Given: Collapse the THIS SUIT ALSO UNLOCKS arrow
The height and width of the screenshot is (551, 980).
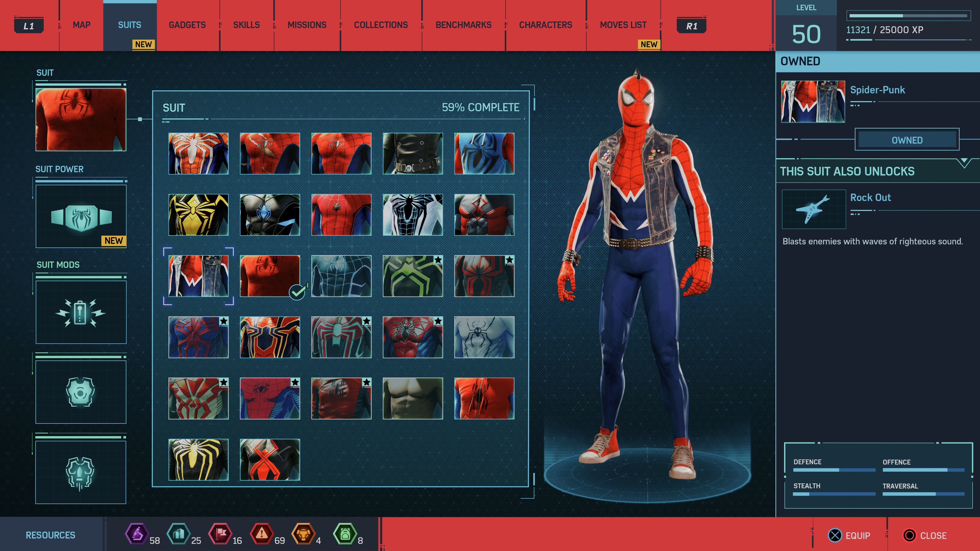Looking at the screenshot, I should pos(964,163).
